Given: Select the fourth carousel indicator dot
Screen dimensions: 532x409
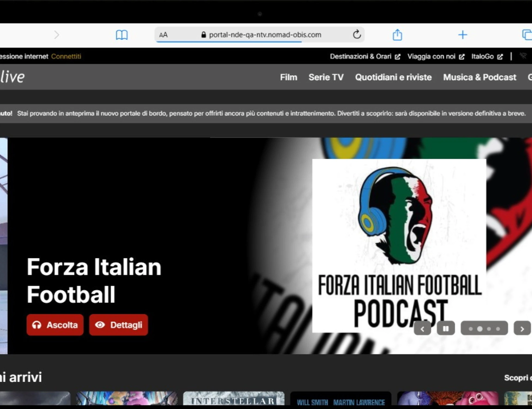Looking at the screenshot, I should click(x=498, y=329).
